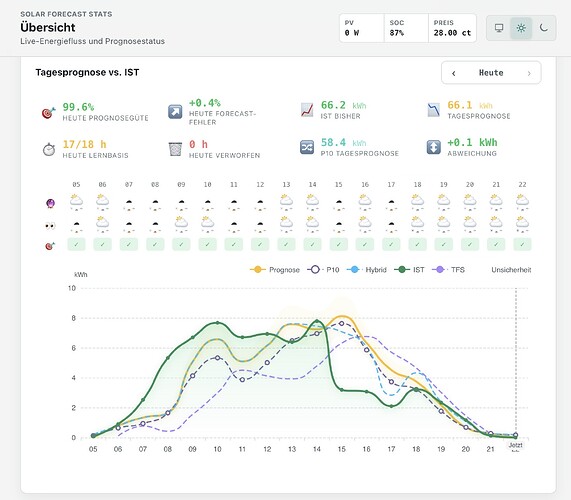
Task: Hide the IST series via legend
Action: 409,270
